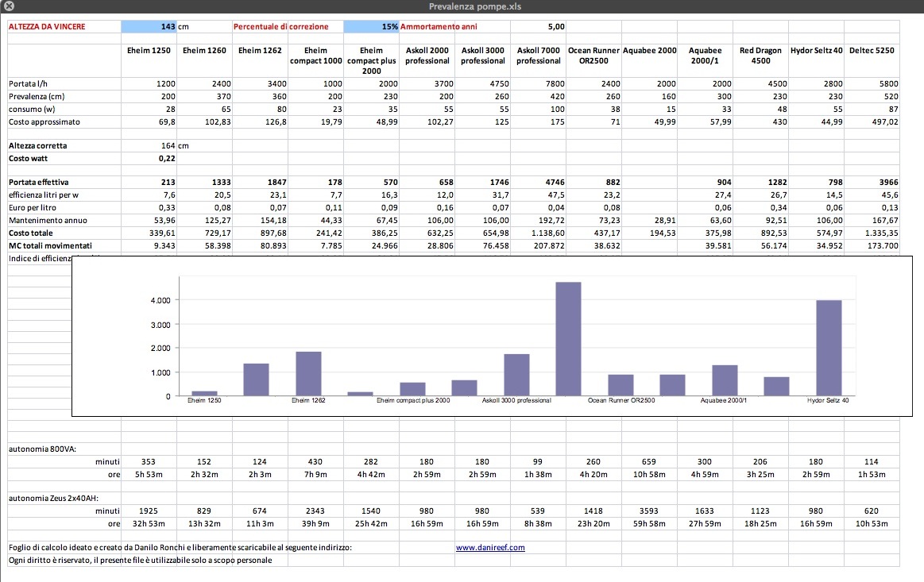
Task: Select the 7800 Portata l/h cell
Action: (538, 83)
